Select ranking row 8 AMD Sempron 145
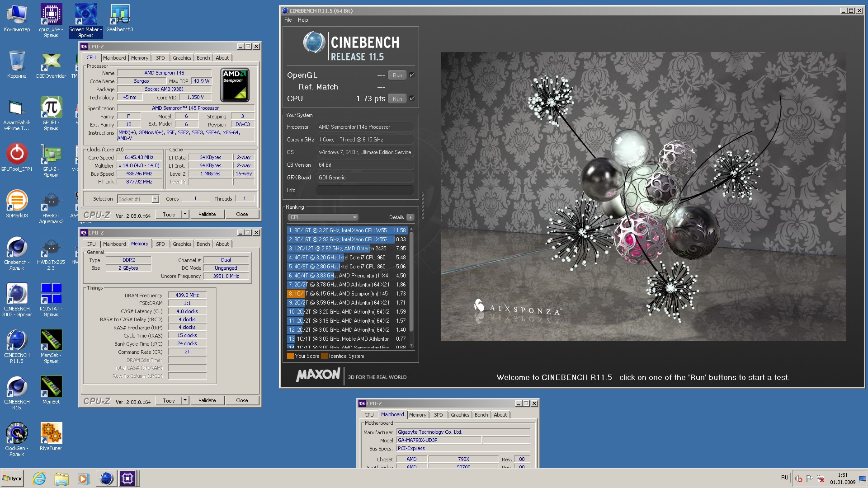Viewport: 868px width, 488px height. [347, 294]
